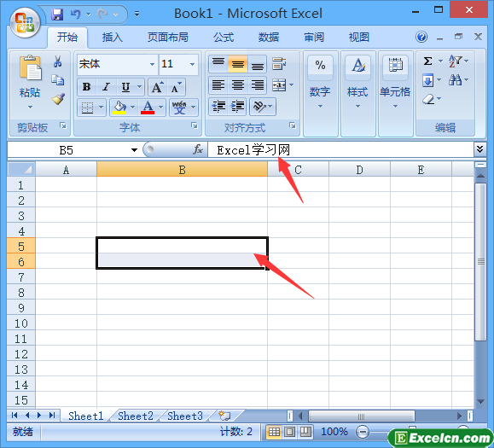Toggle Italic formatting
Image resolution: width=494 pixels, height=448 pixels.
click(107, 87)
